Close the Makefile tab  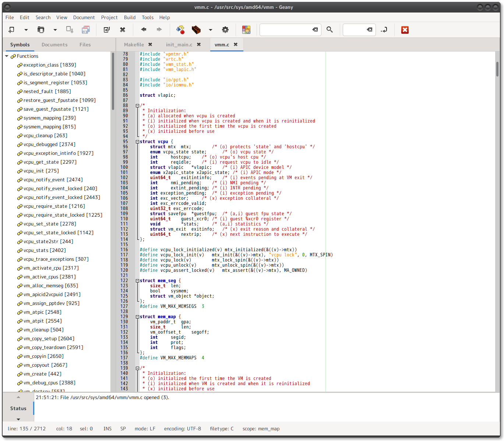[x=150, y=45]
